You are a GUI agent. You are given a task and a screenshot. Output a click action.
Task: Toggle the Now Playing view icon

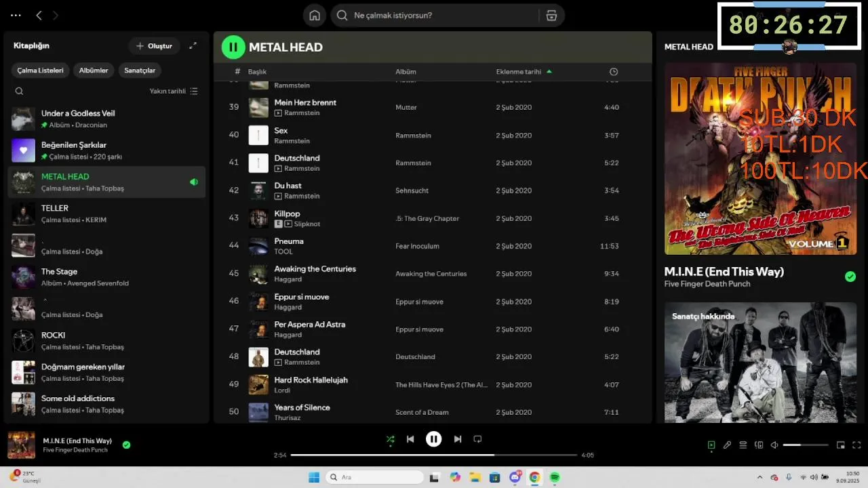pos(711,445)
